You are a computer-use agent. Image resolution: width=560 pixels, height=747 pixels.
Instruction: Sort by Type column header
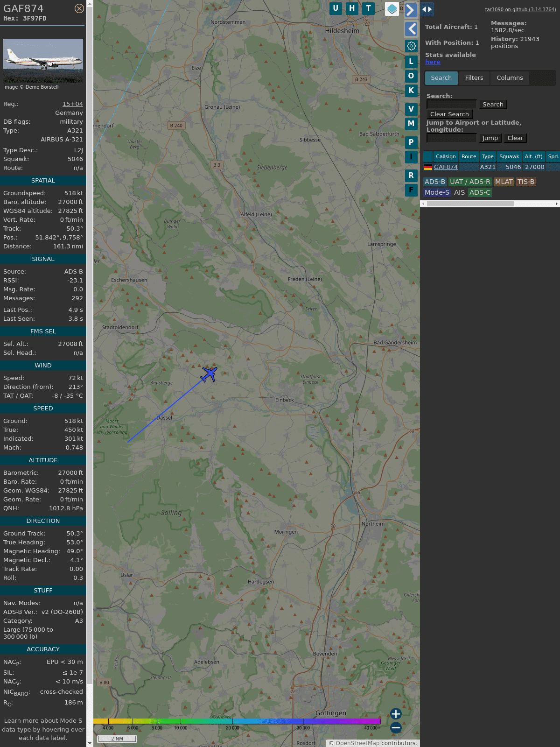[x=488, y=156]
